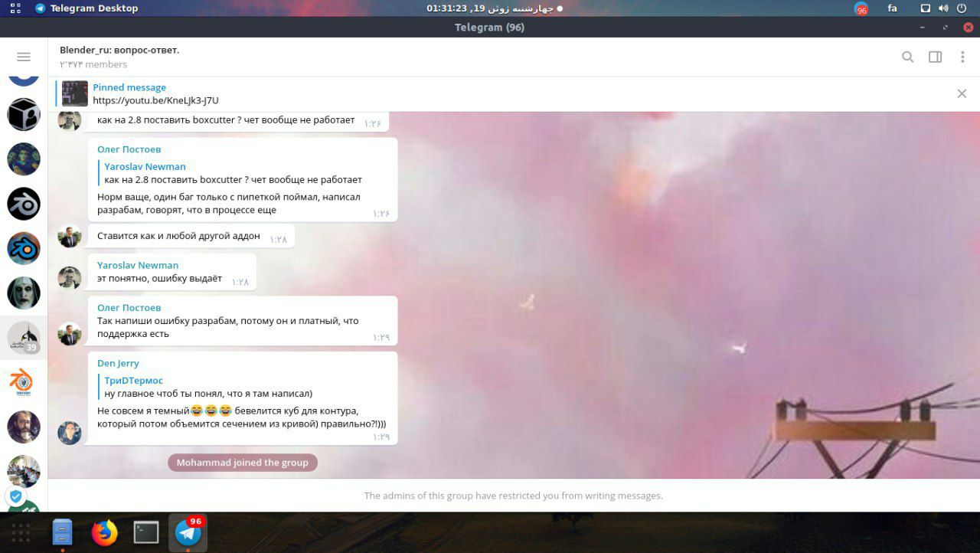Screen dimensions: 980x553
Task: Open the clock and calendar in top bar
Action: (495, 8)
